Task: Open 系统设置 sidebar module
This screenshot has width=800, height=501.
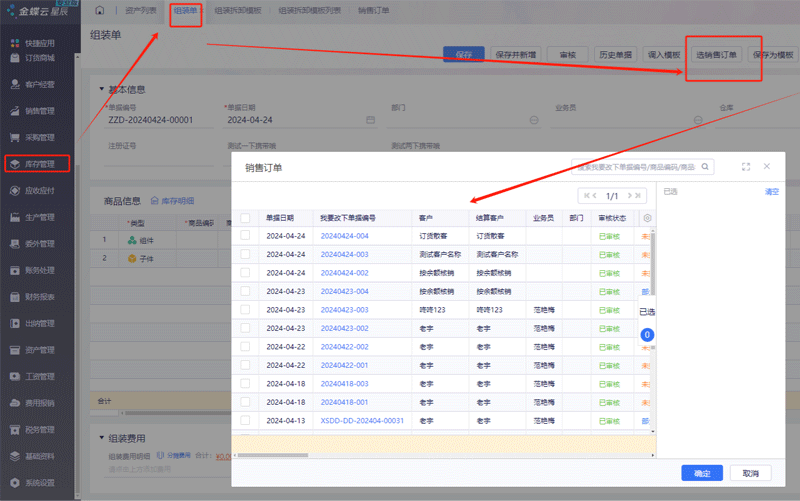Action: 33,483
